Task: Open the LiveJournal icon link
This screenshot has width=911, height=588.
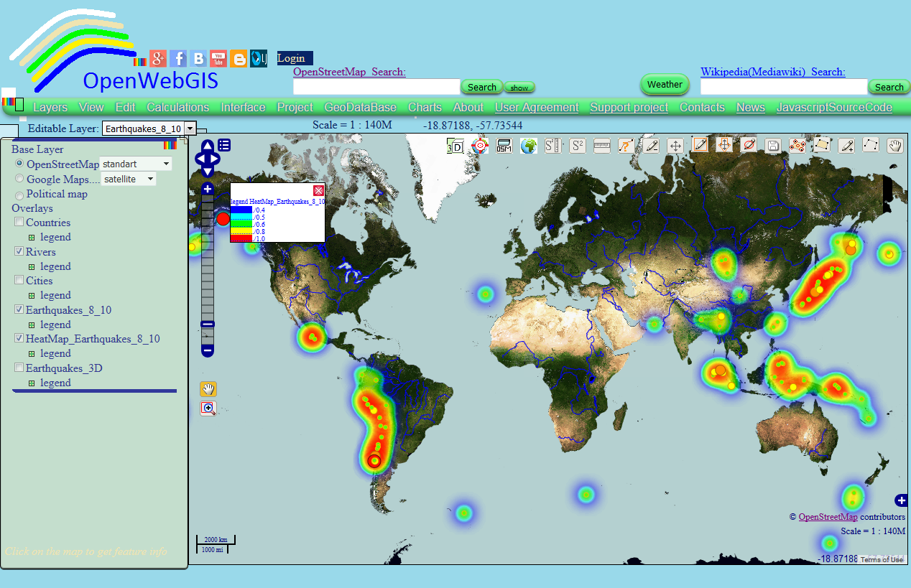Action: pyautogui.click(x=259, y=59)
